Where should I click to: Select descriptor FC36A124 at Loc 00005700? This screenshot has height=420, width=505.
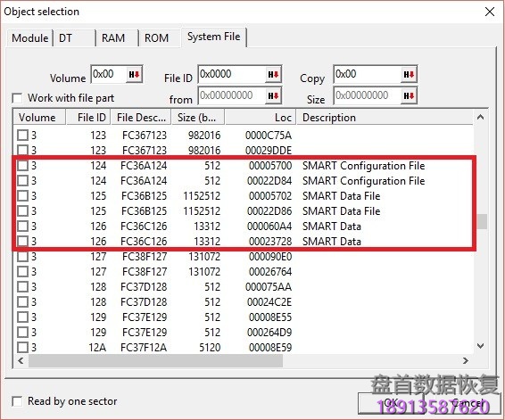[x=144, y=166]
